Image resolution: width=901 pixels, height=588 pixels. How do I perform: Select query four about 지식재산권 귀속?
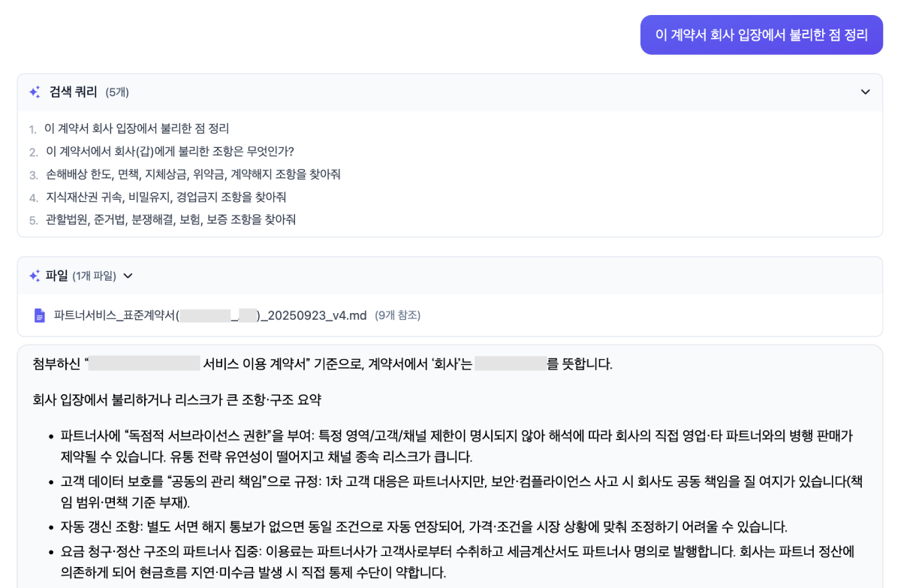pos(166,197)
